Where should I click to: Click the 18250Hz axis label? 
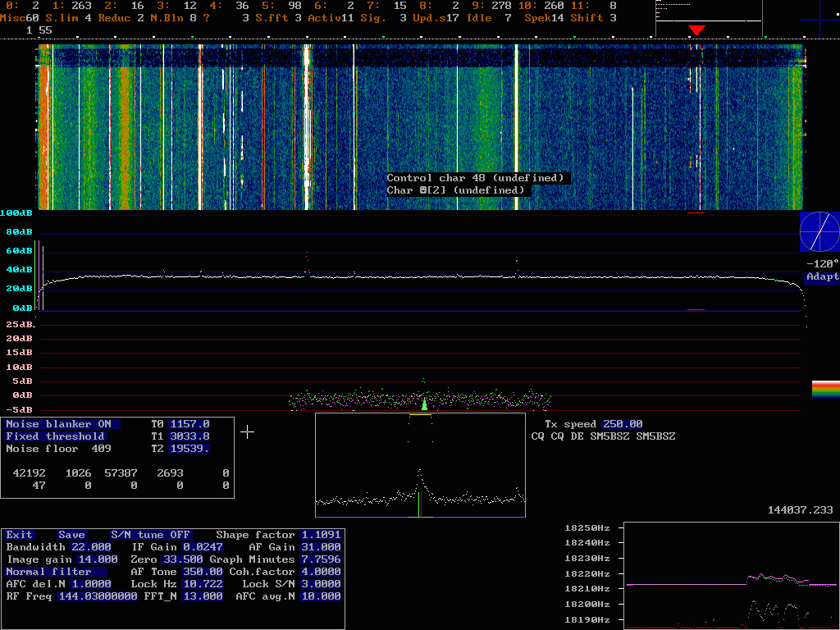(x=587, y=527)
